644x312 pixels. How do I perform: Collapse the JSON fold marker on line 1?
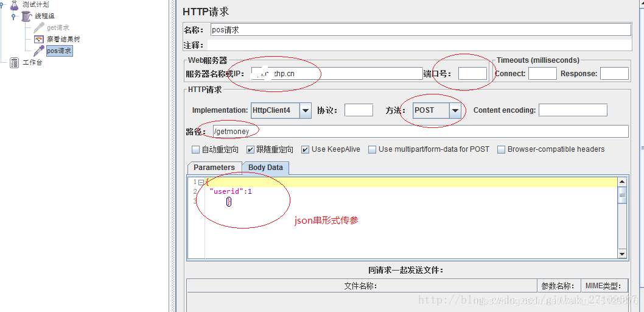click(x=201, y=182)
